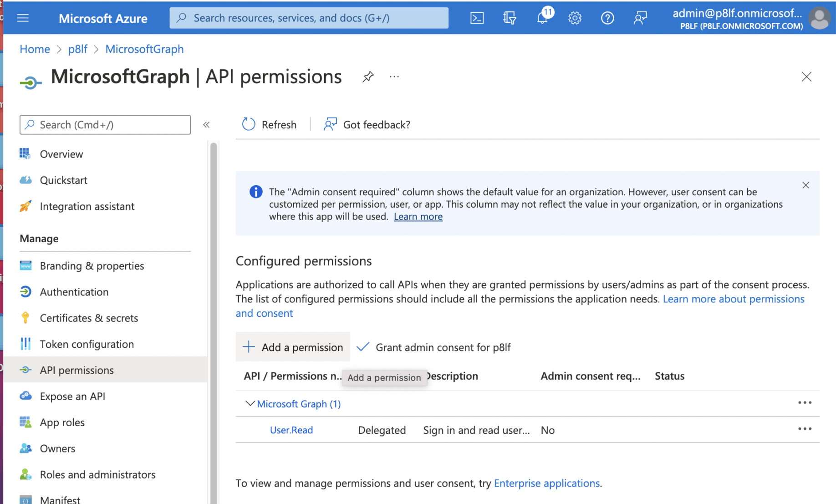
Task: Open Certificates & secrets menu item
Action: [89, 318]
